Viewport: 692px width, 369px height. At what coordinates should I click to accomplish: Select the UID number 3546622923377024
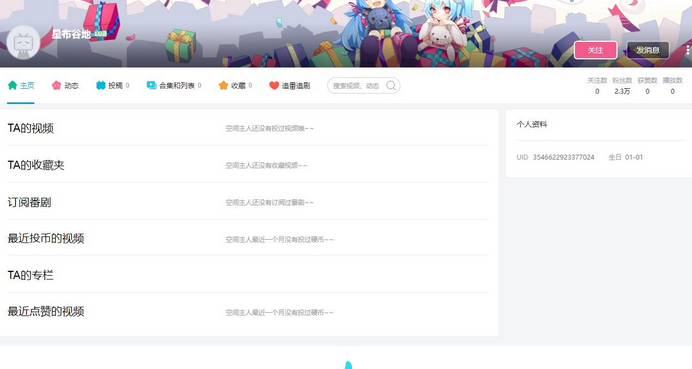pyautogui.click(x=564, y=157)
